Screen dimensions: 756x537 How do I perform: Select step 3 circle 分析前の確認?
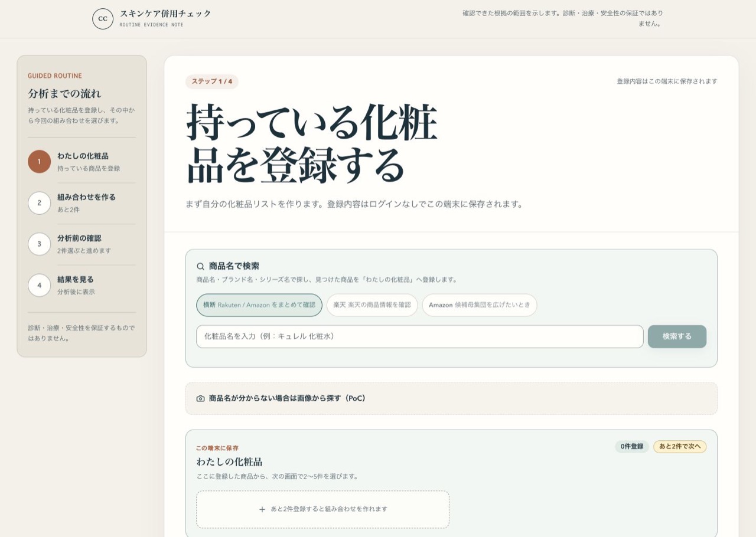40,244
